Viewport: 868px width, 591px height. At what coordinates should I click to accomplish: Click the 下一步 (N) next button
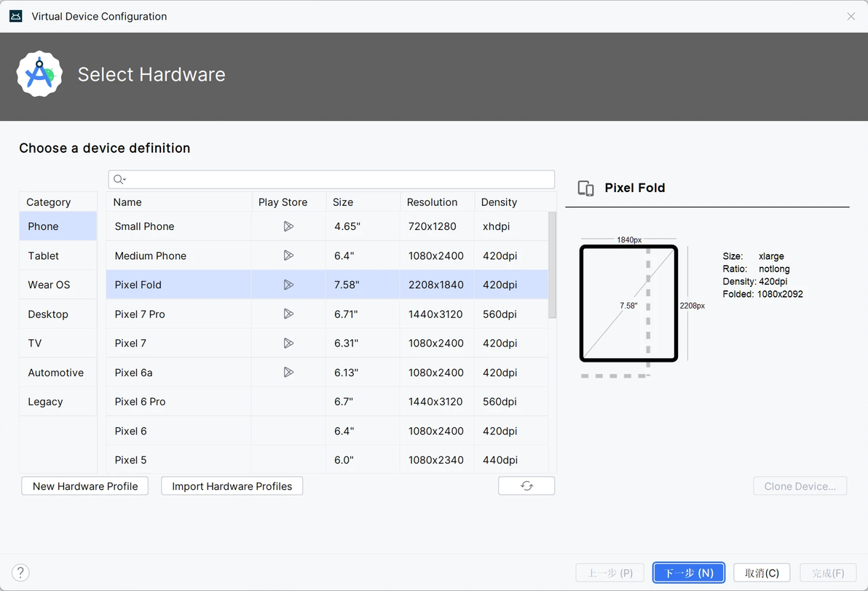tap(688, 573)
